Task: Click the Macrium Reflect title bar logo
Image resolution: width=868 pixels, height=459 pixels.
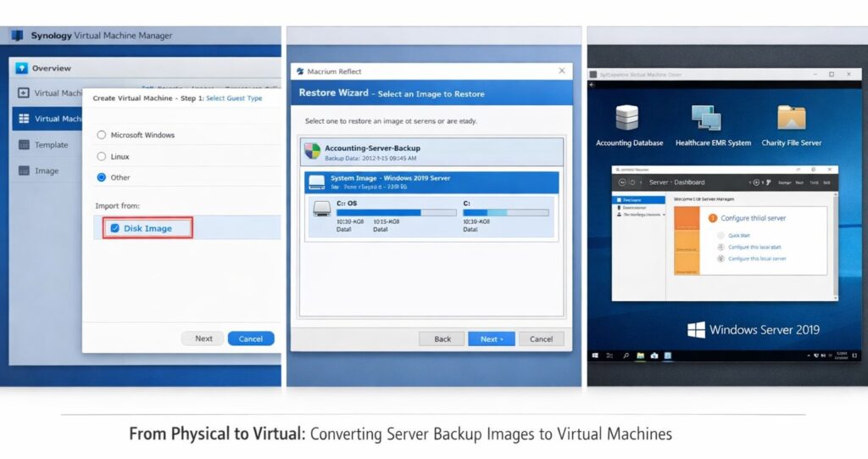Action: (x=300, y=71)
